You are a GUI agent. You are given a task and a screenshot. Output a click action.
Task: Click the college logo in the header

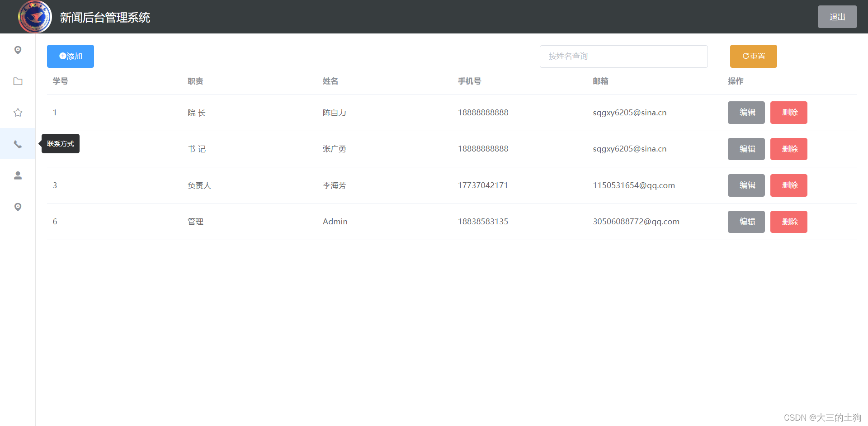(35, 17)
